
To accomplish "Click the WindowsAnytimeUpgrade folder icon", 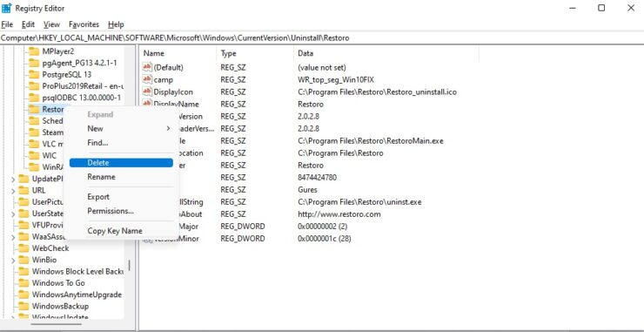I will 23,295.
